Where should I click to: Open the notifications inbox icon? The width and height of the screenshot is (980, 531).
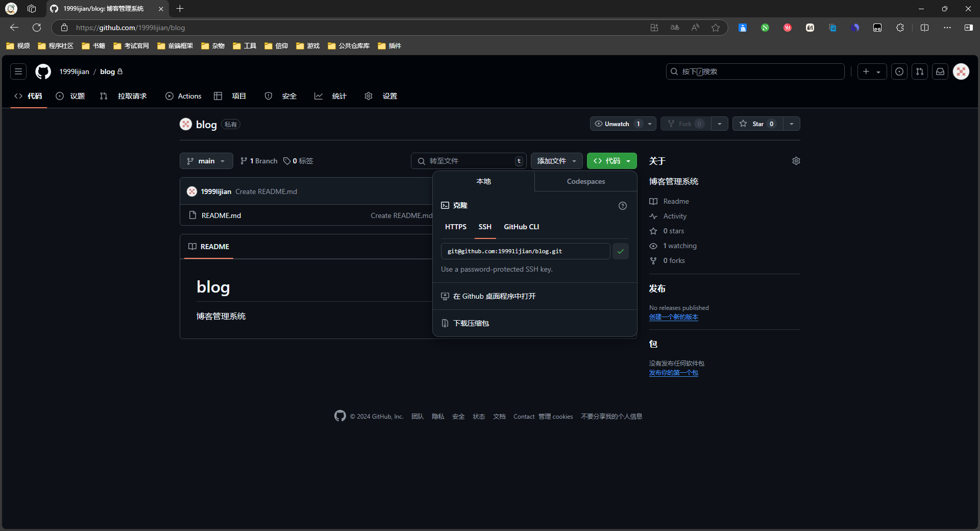[x=940, y=71]
